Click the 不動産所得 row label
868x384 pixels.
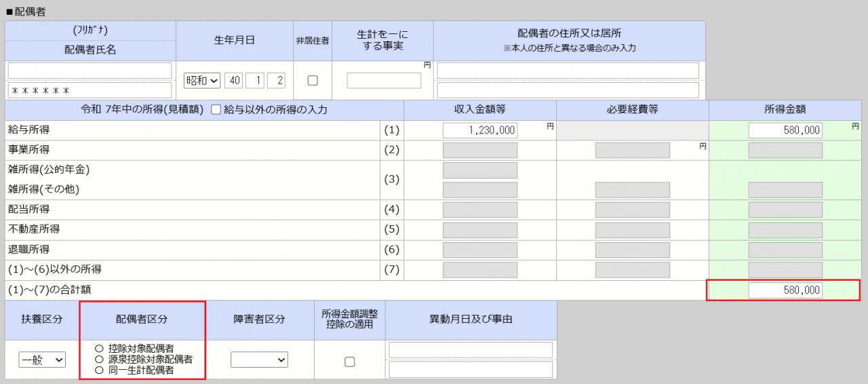(34, 229)
